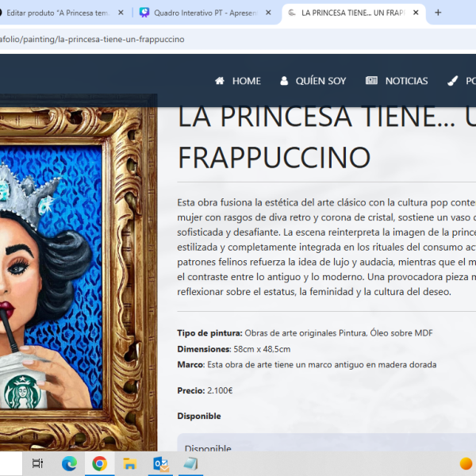Click the house icon beside HOME
Viewport: 476px width, 476px height.
[220, 81]
